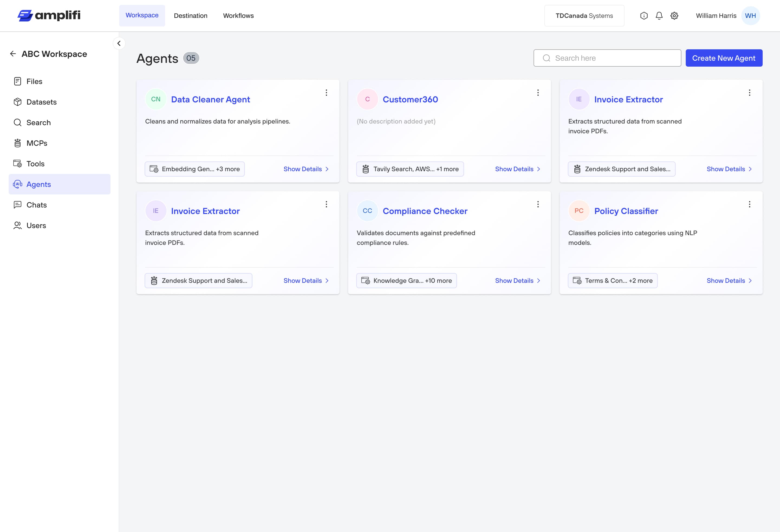Viewport: 780px width, 532px height.
Task: Click the chevron beside Policy Classifier Show Details
Action: [750, 281]
